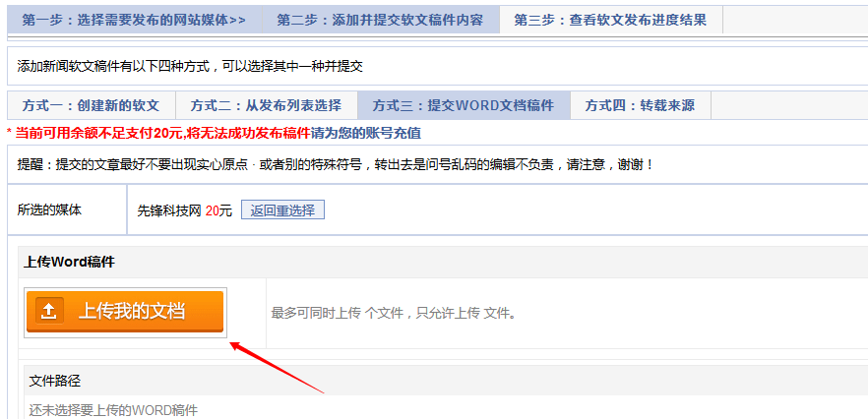
Task: Click the 上传Word稿件 section header
Action: click(69, 263)
